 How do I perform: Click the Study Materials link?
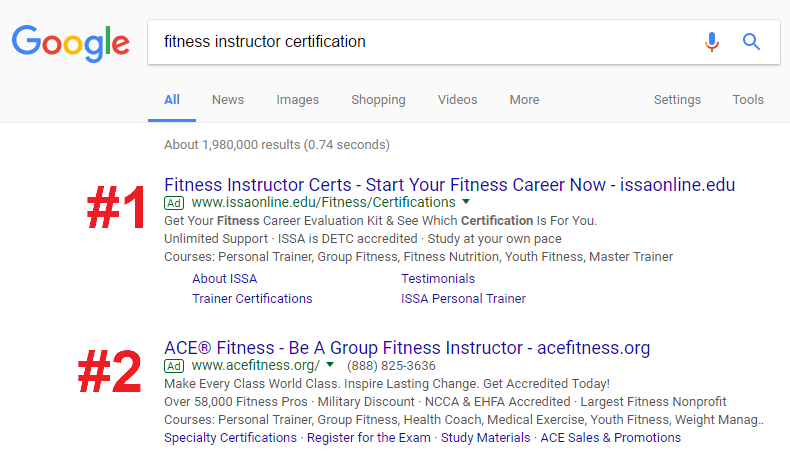click(x=486, y=438)
